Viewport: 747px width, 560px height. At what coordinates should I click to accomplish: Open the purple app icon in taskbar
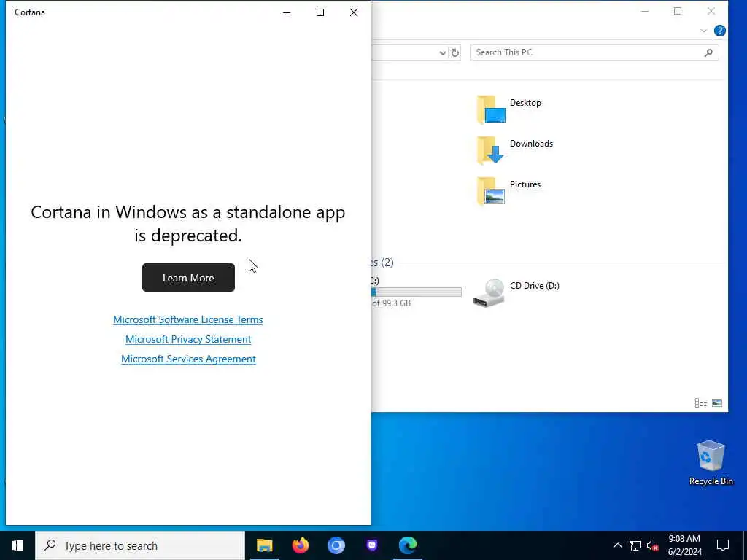tap(372, 545)
